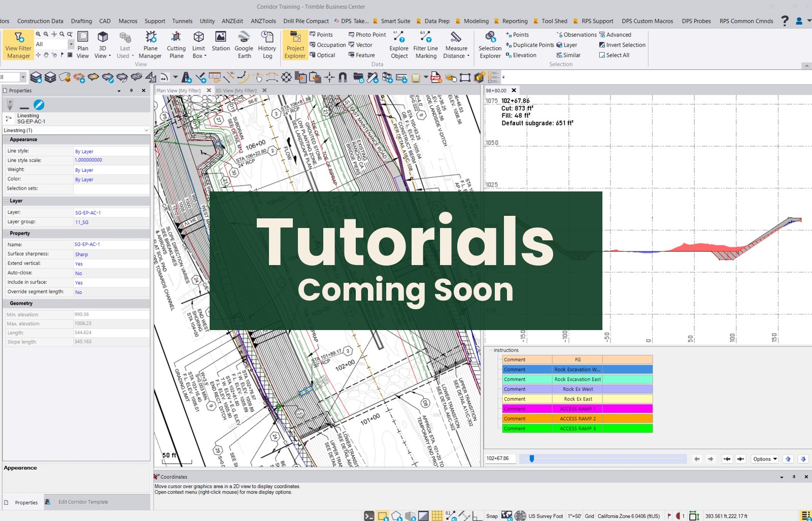Screen dimensions: 812x521
Task: Click the PDF export toolbar icon
Action: click(x=435, y=77)
